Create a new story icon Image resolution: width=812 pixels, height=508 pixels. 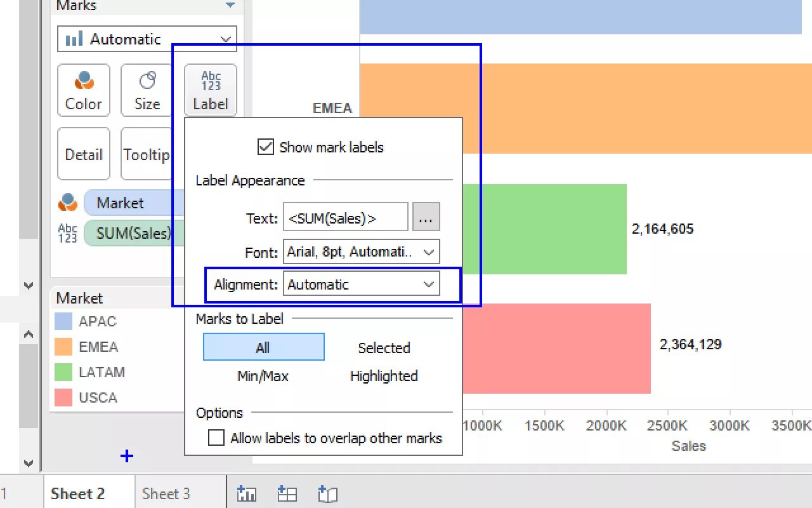(328, 493)
